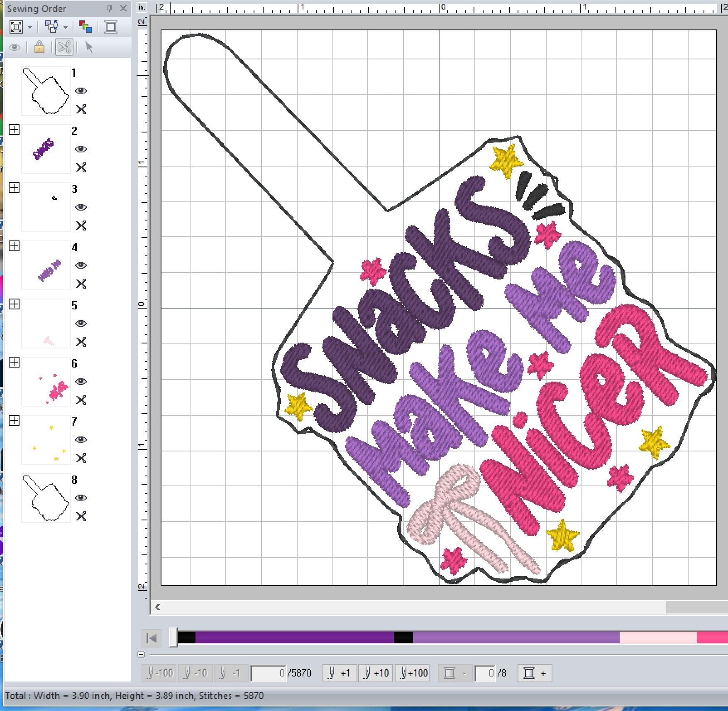Click the red and blue overlapping squares color icon

[x=86, y=27]
